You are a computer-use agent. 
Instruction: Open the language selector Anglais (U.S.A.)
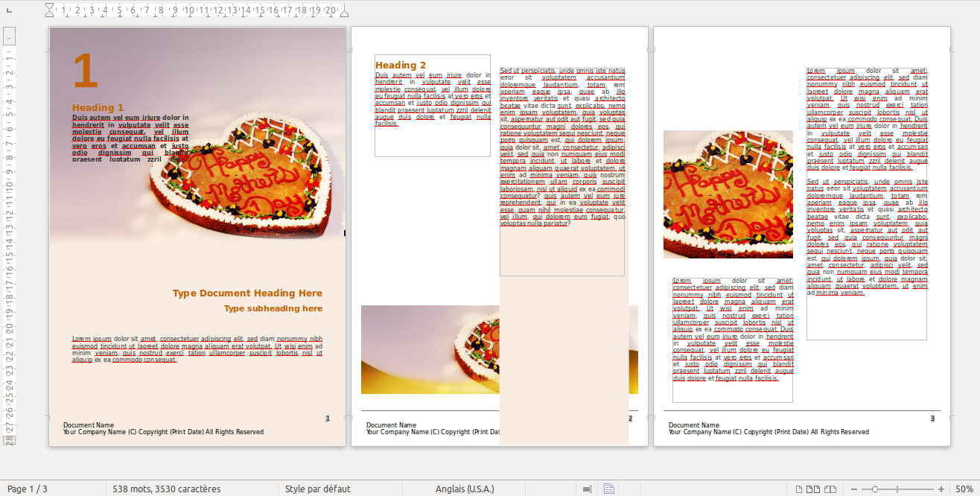pyautogui.click(x=464, y=489)
